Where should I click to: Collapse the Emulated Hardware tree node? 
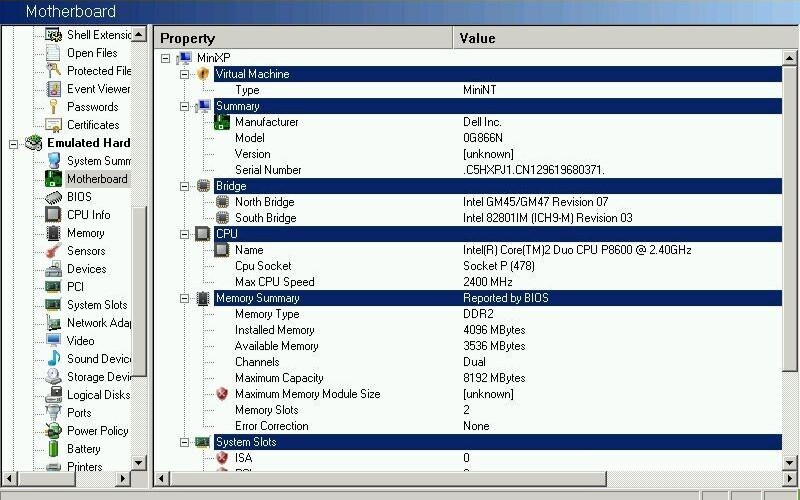click(x=15, y=143)
